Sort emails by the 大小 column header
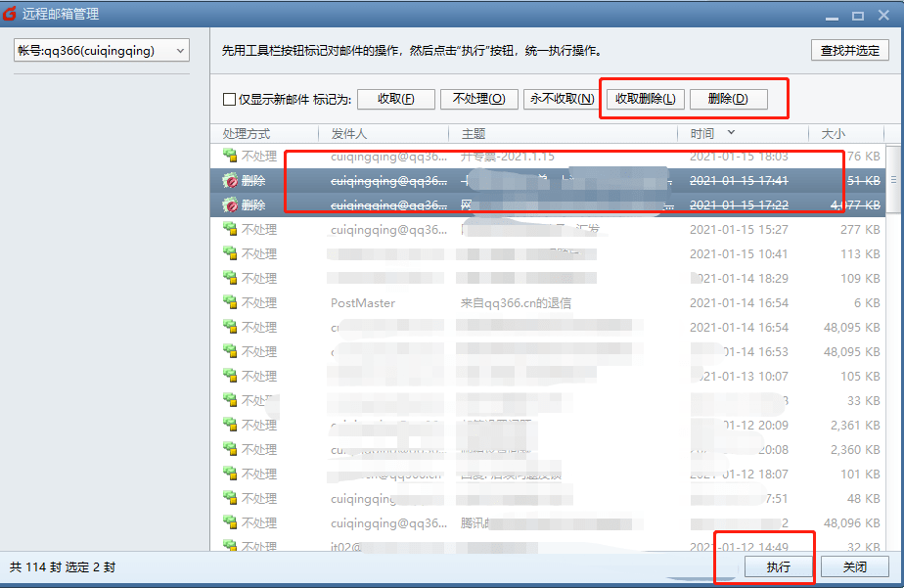The height and width of the screenshot is (588, 904). (x=833, y=134)
